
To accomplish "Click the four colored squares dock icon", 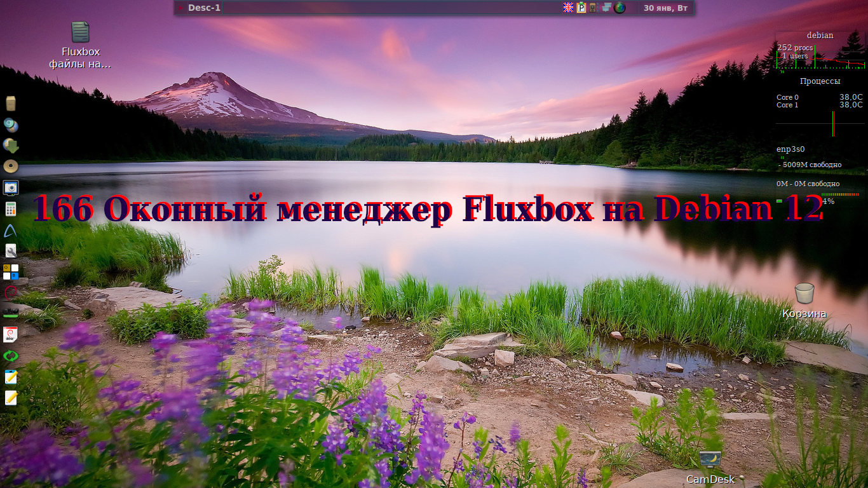I will [x=11, y=272].
